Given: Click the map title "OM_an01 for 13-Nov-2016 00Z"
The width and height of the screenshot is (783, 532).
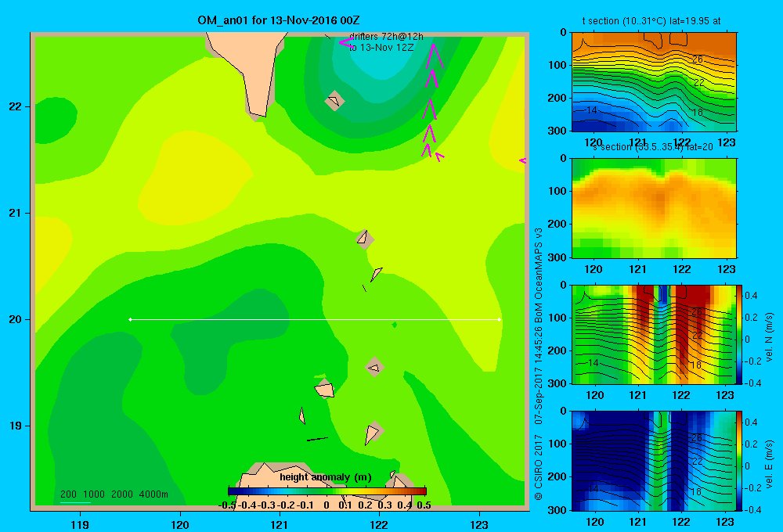Looking at the screenshot, I should (278, 20).
